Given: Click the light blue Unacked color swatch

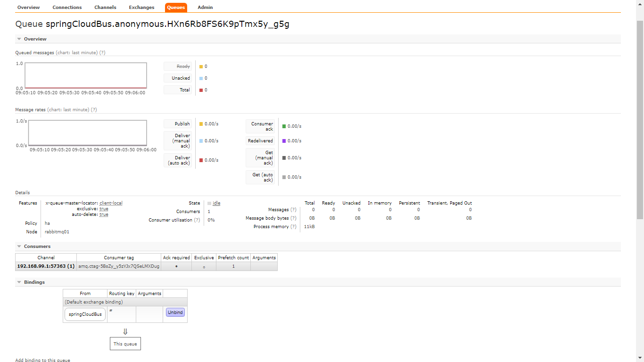Looking at the screenshot, I should pyautogui.click(x=201, y=78).
